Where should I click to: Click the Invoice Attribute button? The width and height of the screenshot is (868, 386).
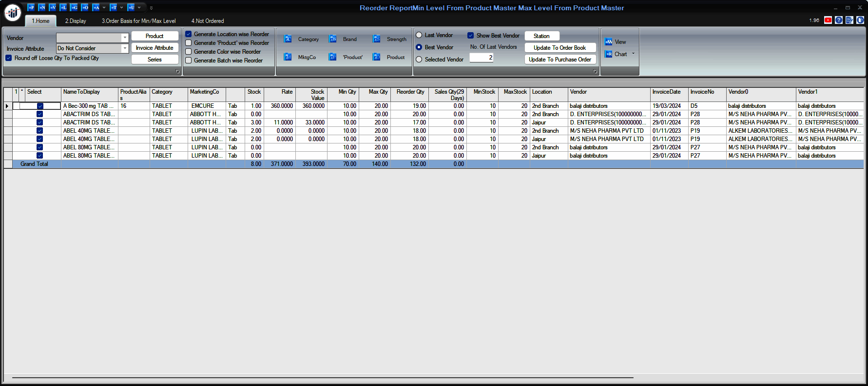tap(154, 48)
